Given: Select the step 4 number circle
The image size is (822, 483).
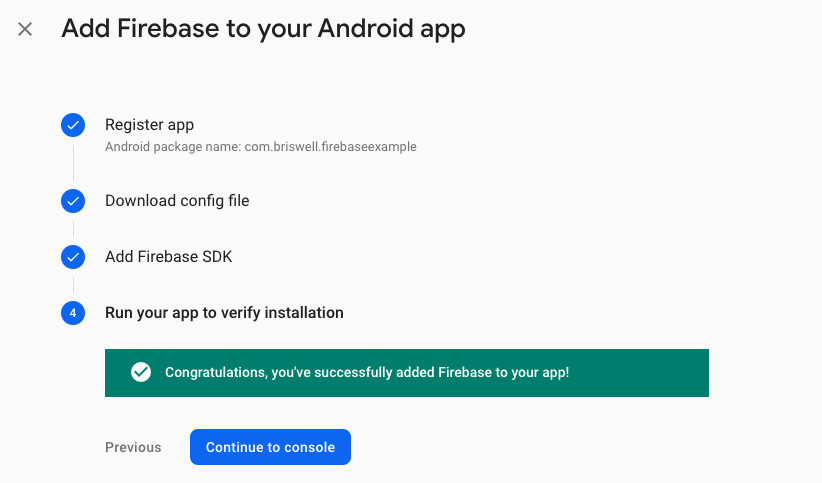Looking at the screenshot, I should 73,313.
